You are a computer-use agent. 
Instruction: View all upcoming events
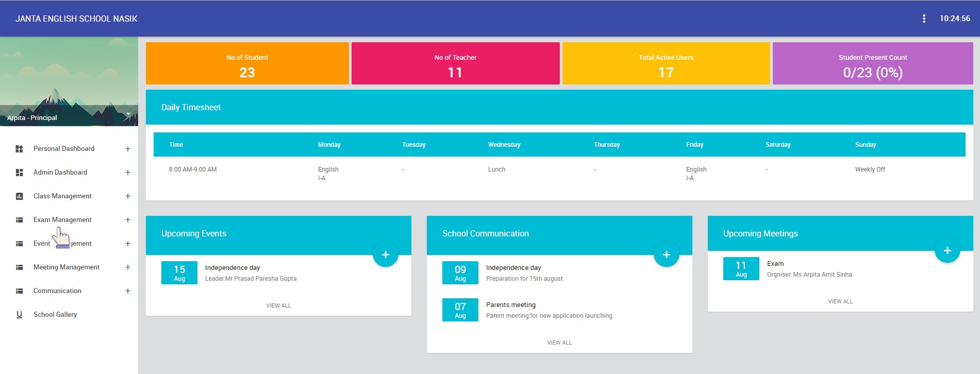278,305
